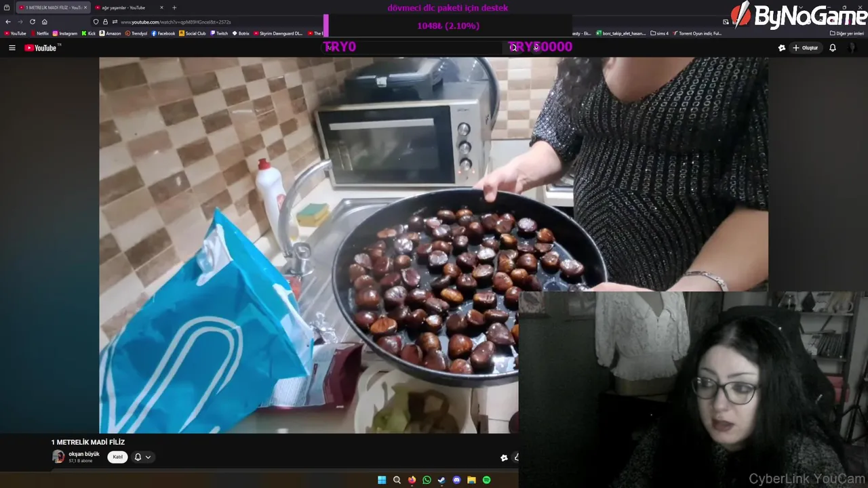Viewport: 868px width, 488px height.
Task: Click the icon left of Oluştur
Action: (x=781, y=47)
